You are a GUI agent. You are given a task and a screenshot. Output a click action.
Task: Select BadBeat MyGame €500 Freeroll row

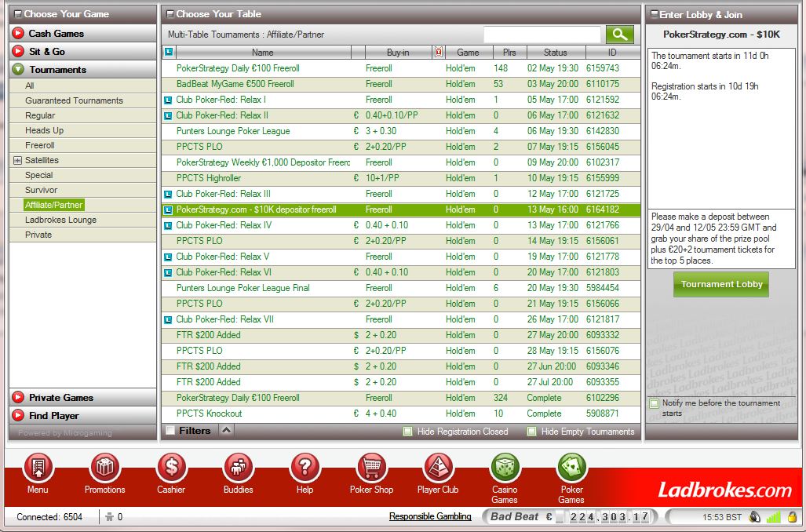pos(402,84)
